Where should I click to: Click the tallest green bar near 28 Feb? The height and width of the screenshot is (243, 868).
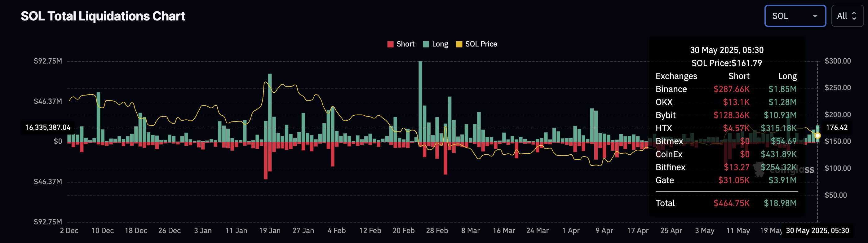point(420,101)
